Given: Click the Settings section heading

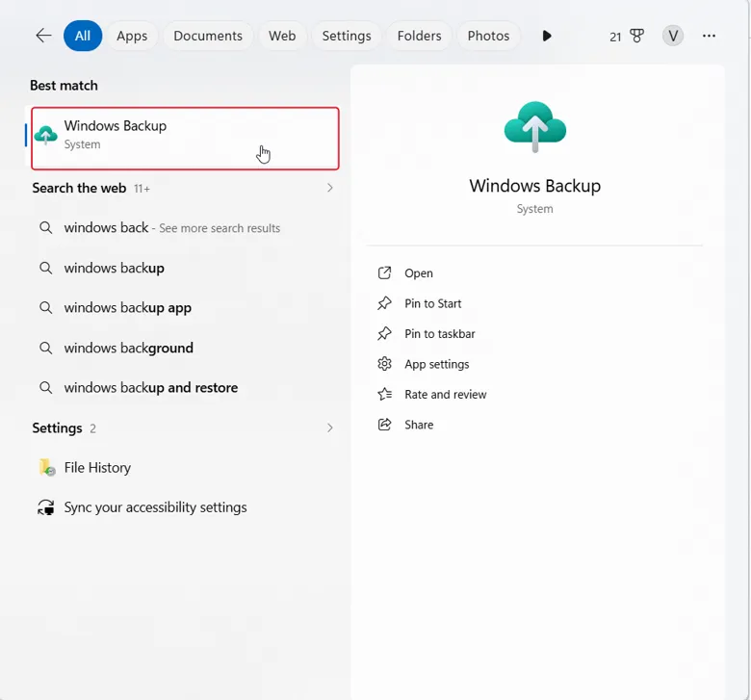Looking at the screenshot, I should [x=57, y=428].
